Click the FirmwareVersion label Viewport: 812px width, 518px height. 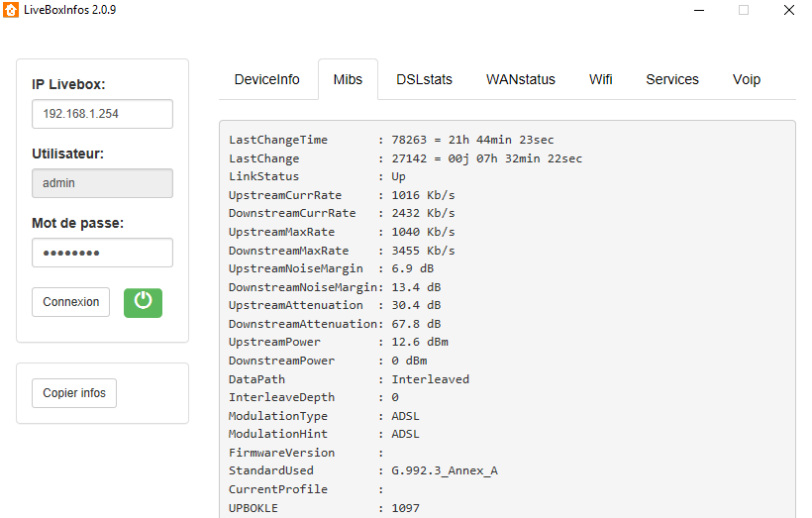point(281,453)
